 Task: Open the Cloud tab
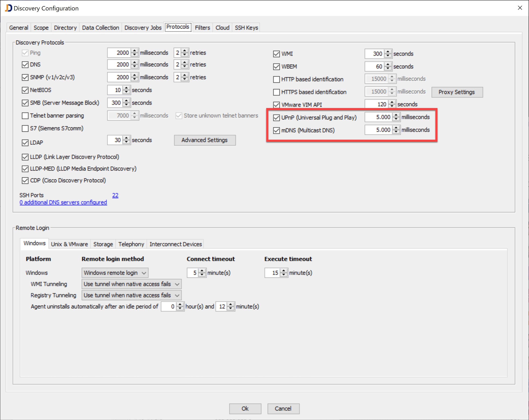(222, 27)
